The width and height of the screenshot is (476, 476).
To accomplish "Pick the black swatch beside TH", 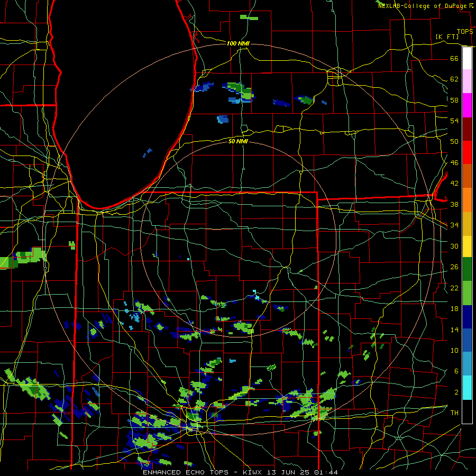I will tap(467, 411).
